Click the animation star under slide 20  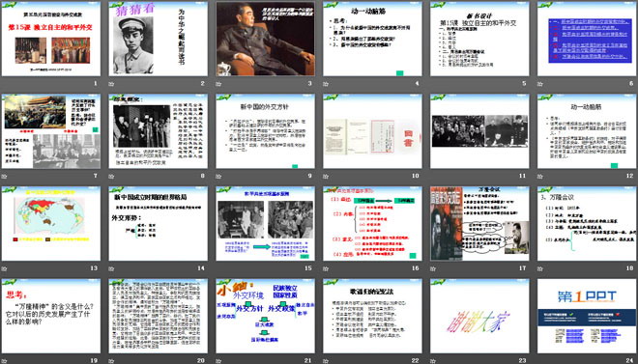click(x=111, y=360)
